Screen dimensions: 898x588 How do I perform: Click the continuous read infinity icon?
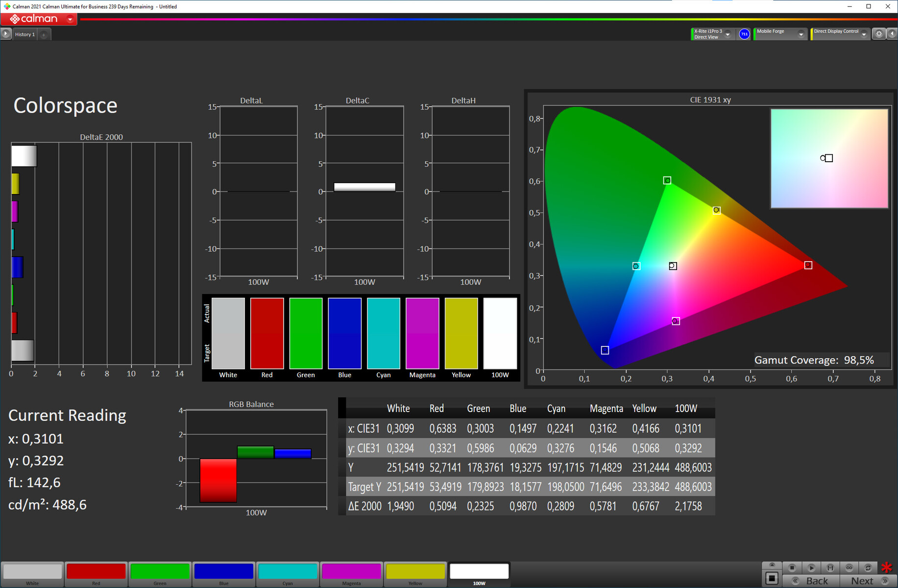[x=849, y=567]
